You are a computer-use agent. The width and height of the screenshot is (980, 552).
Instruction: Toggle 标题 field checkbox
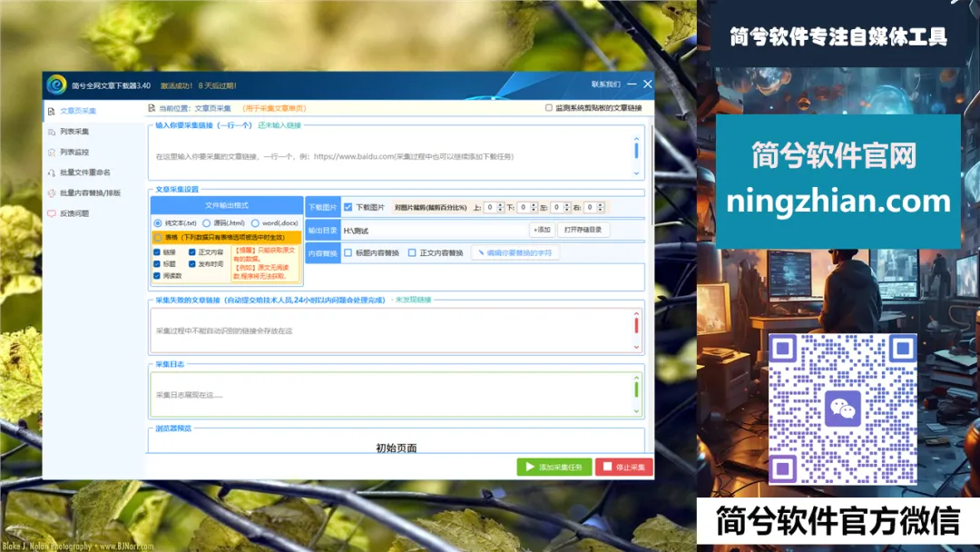[x=157, y=264]
